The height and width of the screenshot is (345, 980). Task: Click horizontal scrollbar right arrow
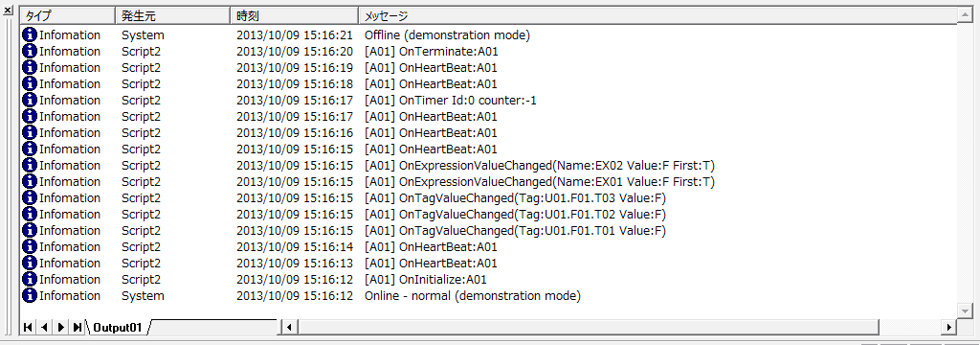pos(949,327)
